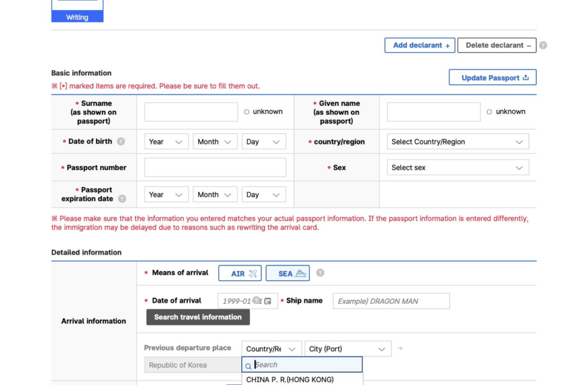This screenshot has width=588, height=385.
Task: Click the Add declarant button
Action: [x=420, y=45]
